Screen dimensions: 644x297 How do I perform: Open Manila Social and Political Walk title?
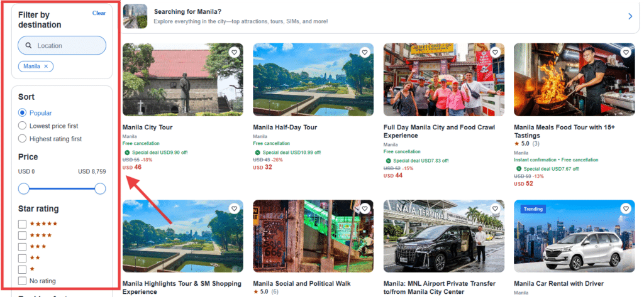(x=302, y=283)
